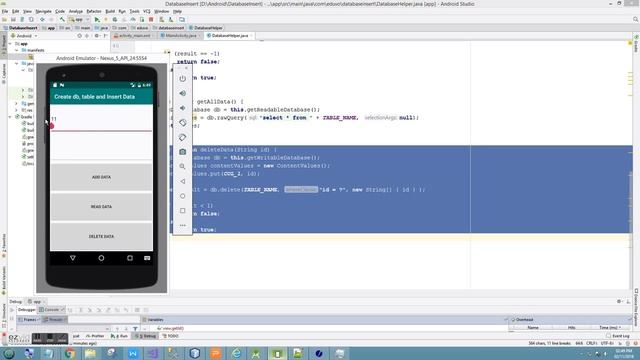Click the databaseinsert package breadcrumb
Screen dimensions: 640x360
169,28
